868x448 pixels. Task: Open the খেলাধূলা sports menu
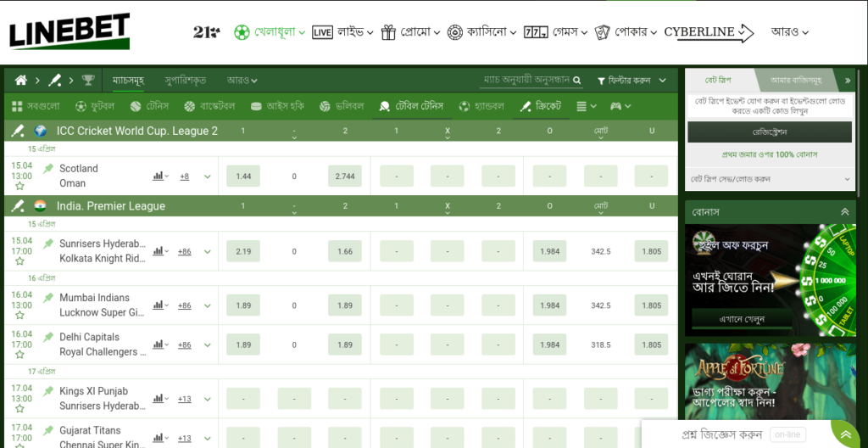tap(270, 32)
